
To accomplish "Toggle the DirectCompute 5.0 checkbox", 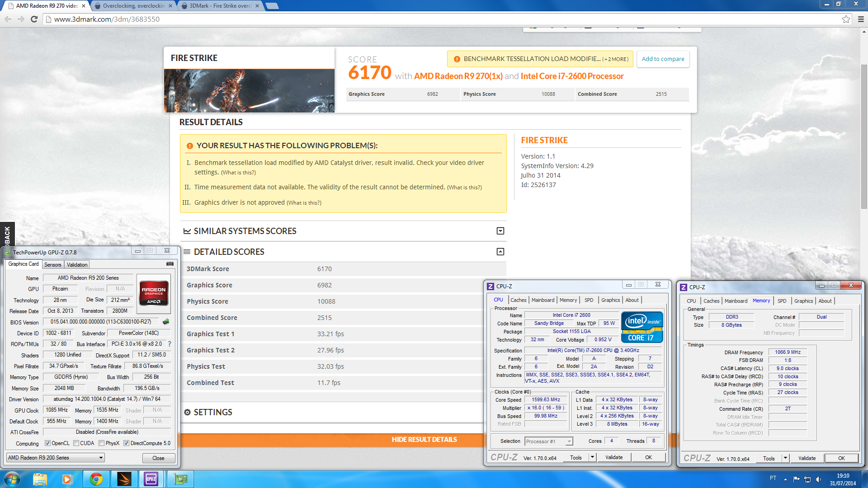I will [127, 443].
